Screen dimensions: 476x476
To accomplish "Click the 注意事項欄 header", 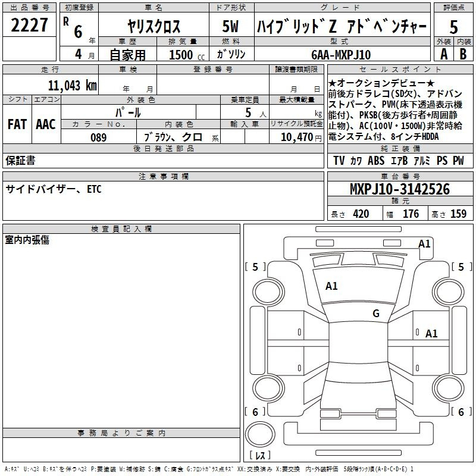I will [x=163, y=176].
